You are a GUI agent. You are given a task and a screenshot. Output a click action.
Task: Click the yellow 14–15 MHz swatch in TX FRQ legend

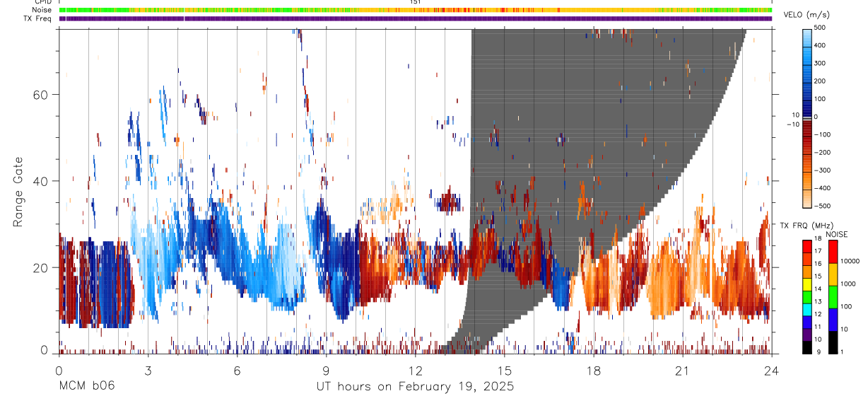tap(807, 284)
